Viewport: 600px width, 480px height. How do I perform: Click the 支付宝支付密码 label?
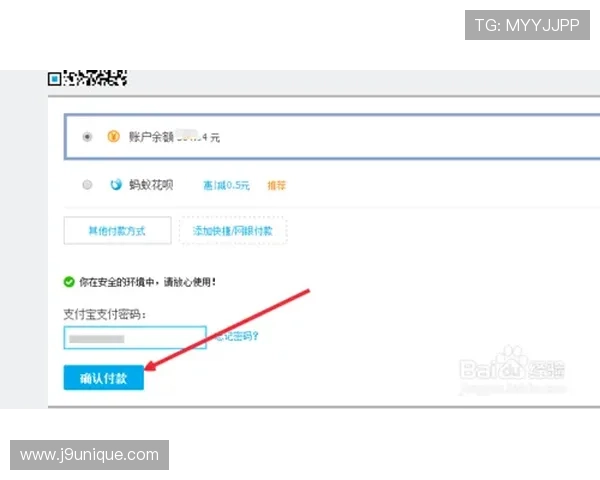pyautogui.click(x=105, y=315)
